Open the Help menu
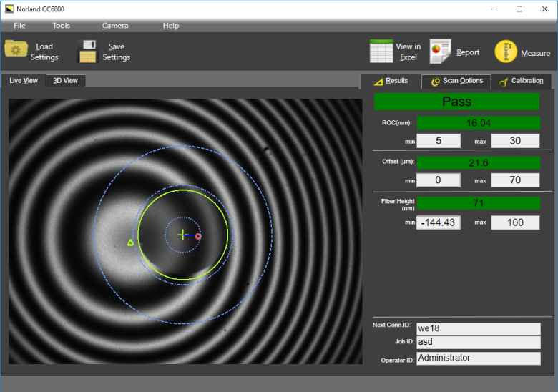Viewport: 558px width, 392px height. point(171,26)
